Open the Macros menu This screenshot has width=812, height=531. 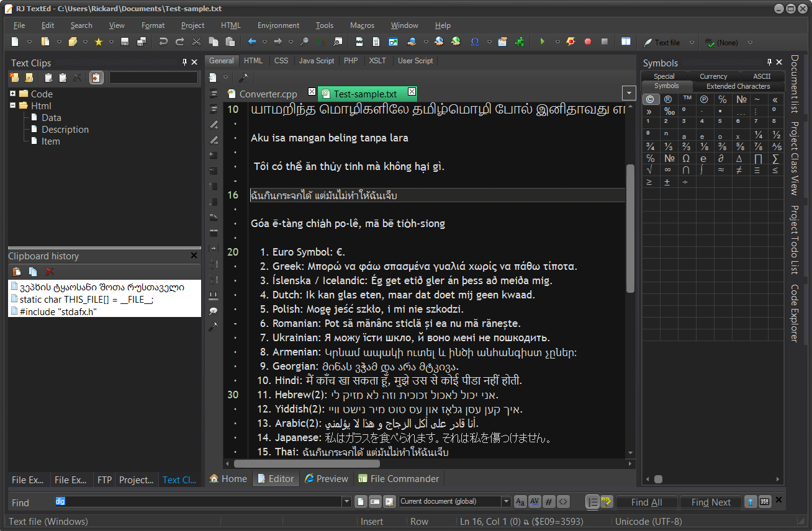[x=362, y=25]
